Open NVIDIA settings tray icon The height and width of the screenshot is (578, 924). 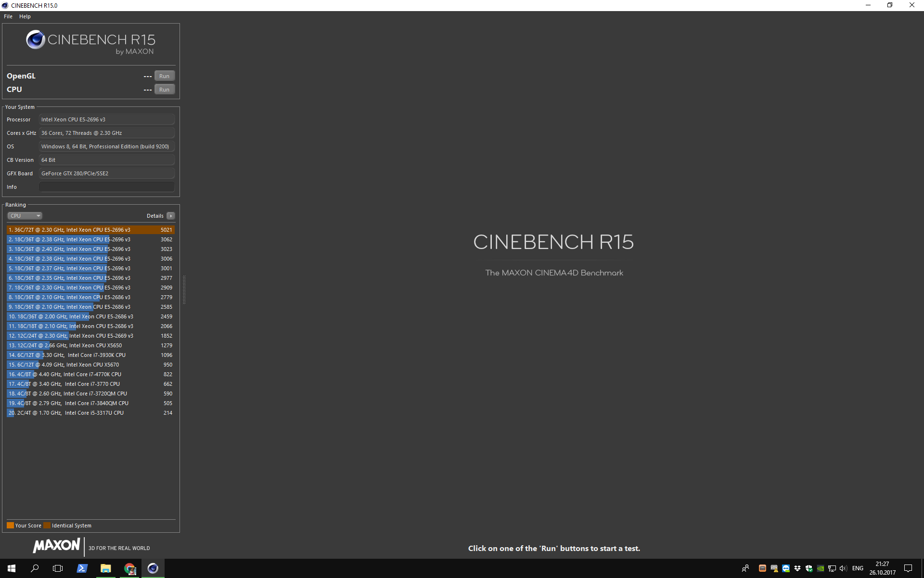pyautogui.click(x=821, y=568)
